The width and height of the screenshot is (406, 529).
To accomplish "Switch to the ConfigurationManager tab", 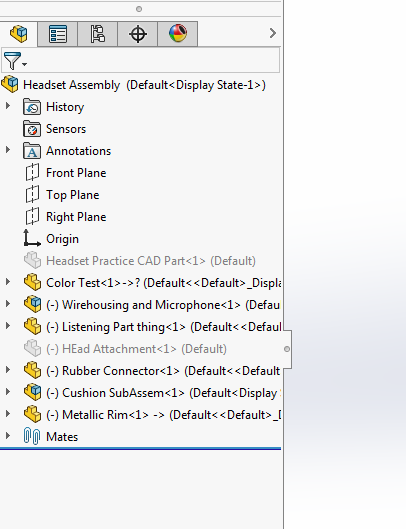I will pyautogui.click(x=98, y=34).
